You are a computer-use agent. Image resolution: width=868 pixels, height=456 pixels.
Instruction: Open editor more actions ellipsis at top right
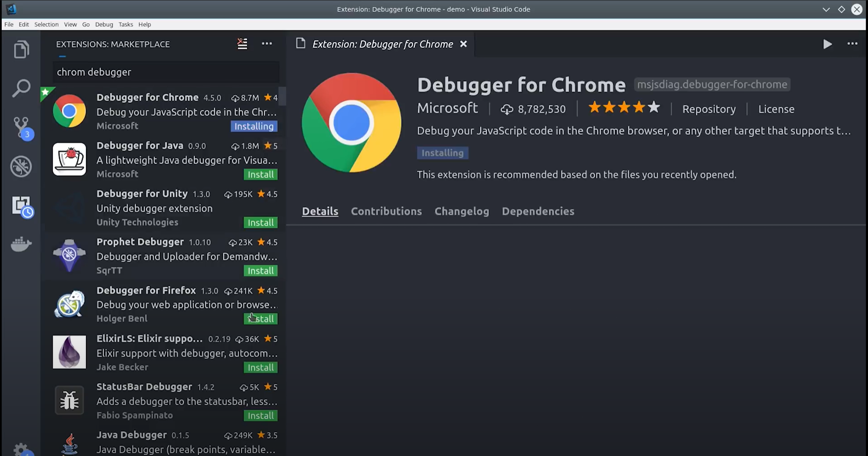click(x=852, y=44)
